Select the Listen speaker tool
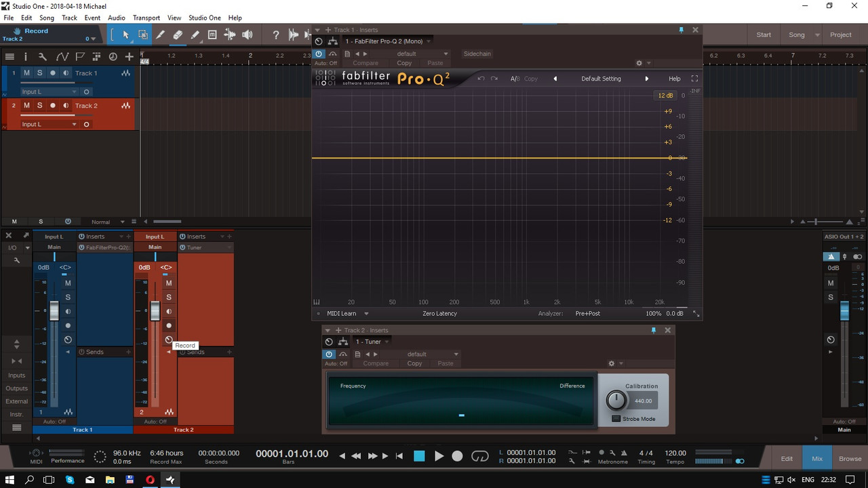The width and height of the screenshot is (868, 488). point(248,35)
